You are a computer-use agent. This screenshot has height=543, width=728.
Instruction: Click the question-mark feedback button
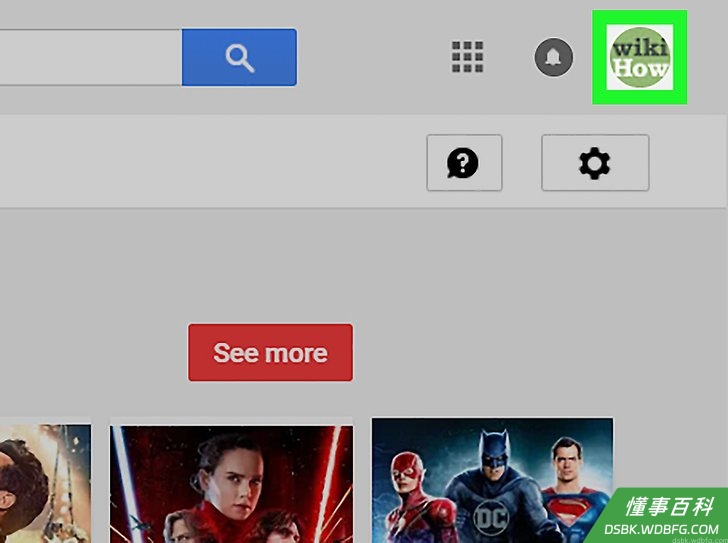coord(464,162)
